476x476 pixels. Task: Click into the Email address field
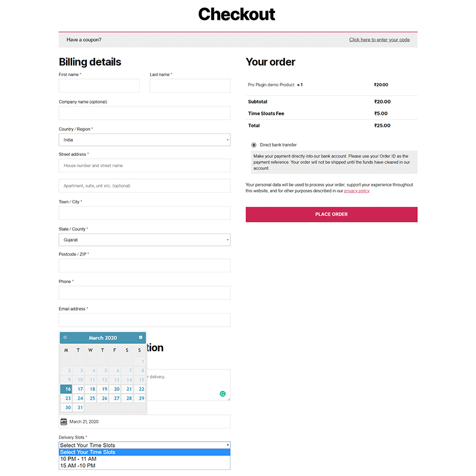coord(145,320)
